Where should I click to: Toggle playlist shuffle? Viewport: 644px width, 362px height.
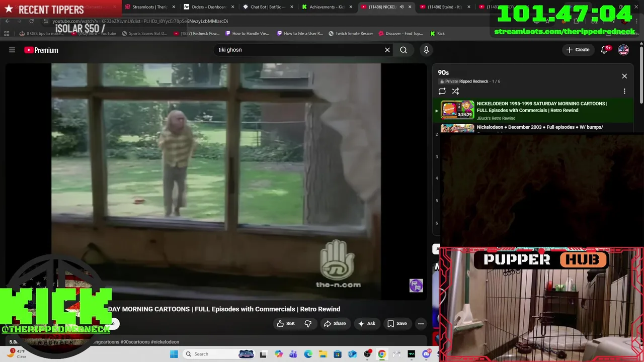(x=455, y=91)
